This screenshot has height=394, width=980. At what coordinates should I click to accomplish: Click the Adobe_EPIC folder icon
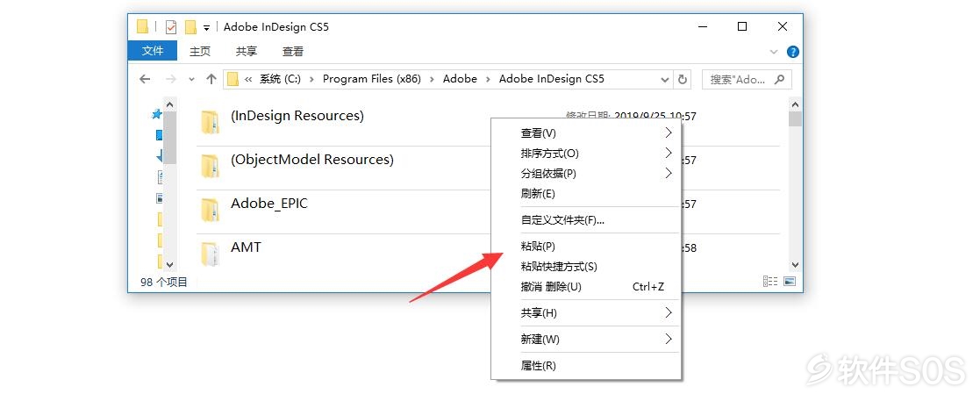[210, 210]
